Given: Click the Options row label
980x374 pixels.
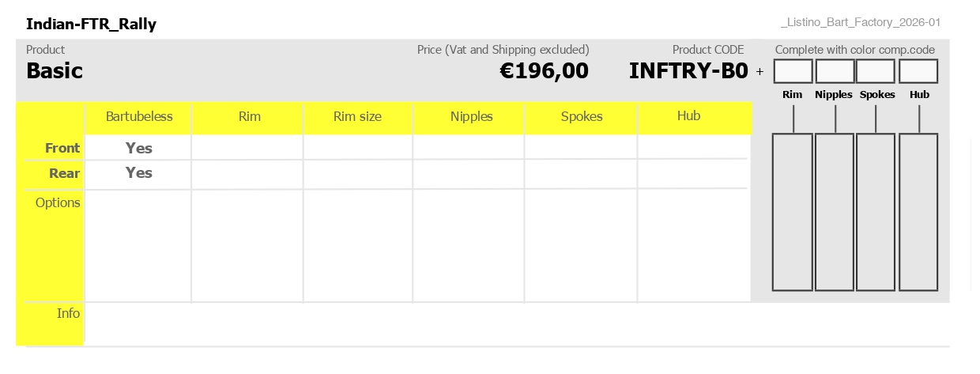Looking at the screenshot, I should click(58, 202).
